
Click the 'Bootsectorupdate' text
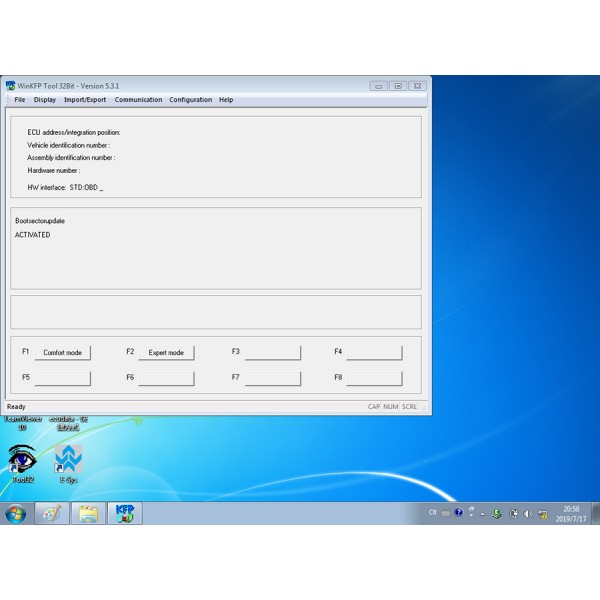click(x=40, y=221)
